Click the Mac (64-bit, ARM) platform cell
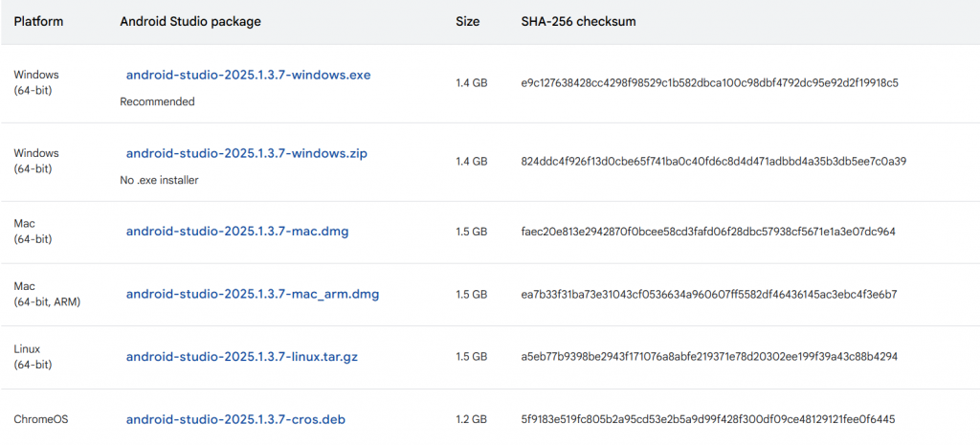980x445 pixels. click(47, 294)
